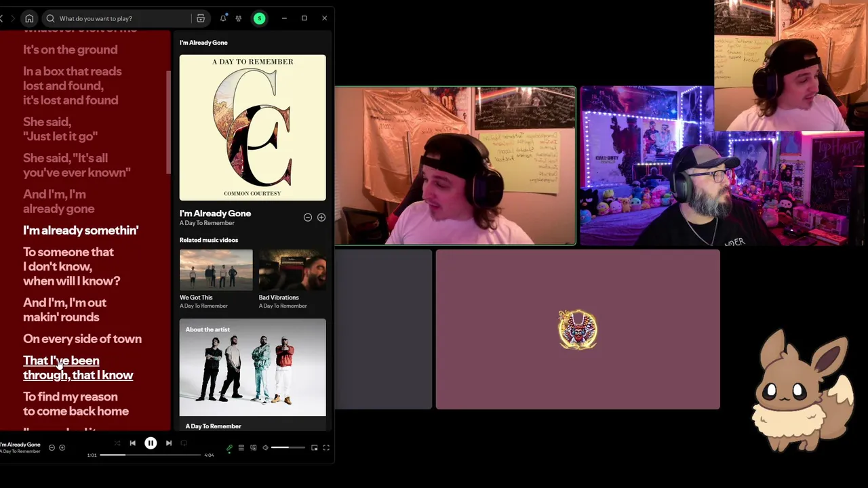The width and height of the screenshot is (868, 488).
Task: Jump to lyric 'To someone that I don't know'
Action: coord(71,266)
